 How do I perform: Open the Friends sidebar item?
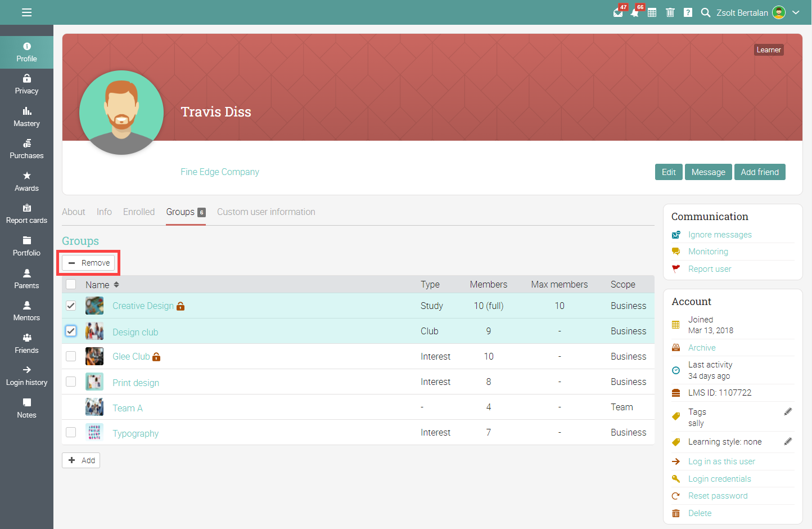[26, 344]
